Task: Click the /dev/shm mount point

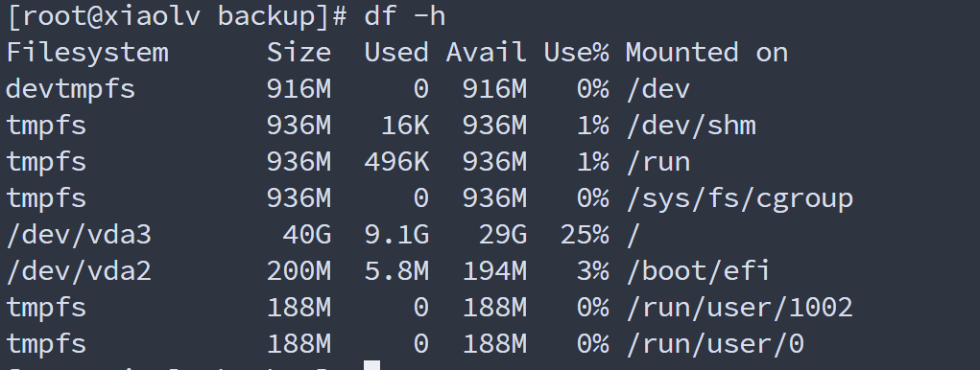Action: [691, 126]
